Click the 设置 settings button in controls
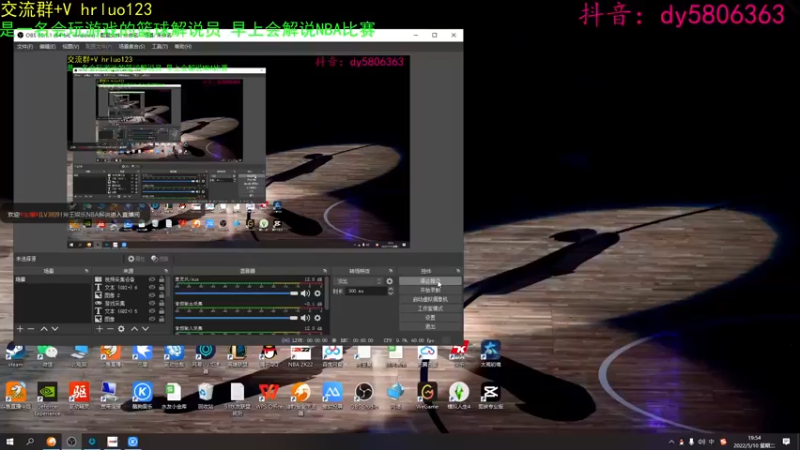Image resolution: width=800 pixels, height=450 pixels. [x=430, y=318]
